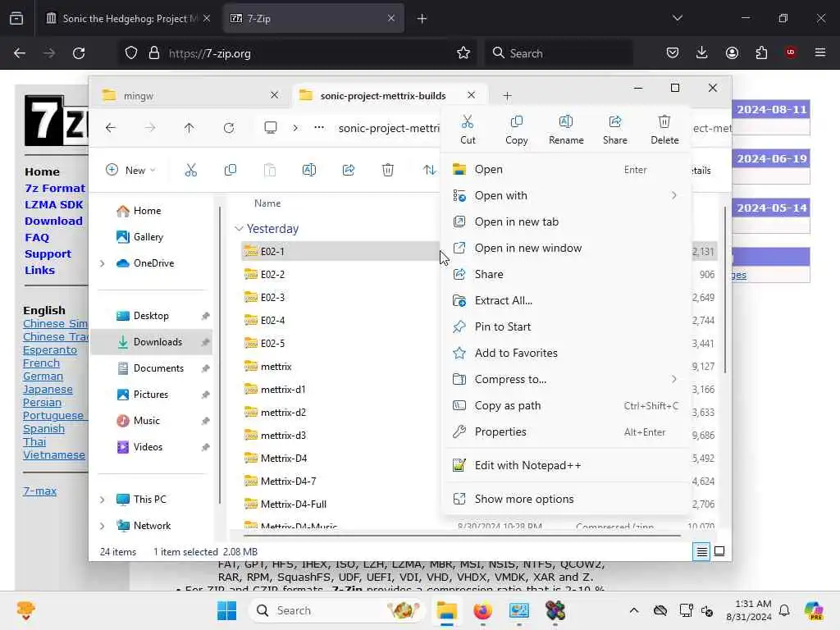Go back in File Explorer
The width and height of the screenshot is (840, 630).
(x=111, y=128)
